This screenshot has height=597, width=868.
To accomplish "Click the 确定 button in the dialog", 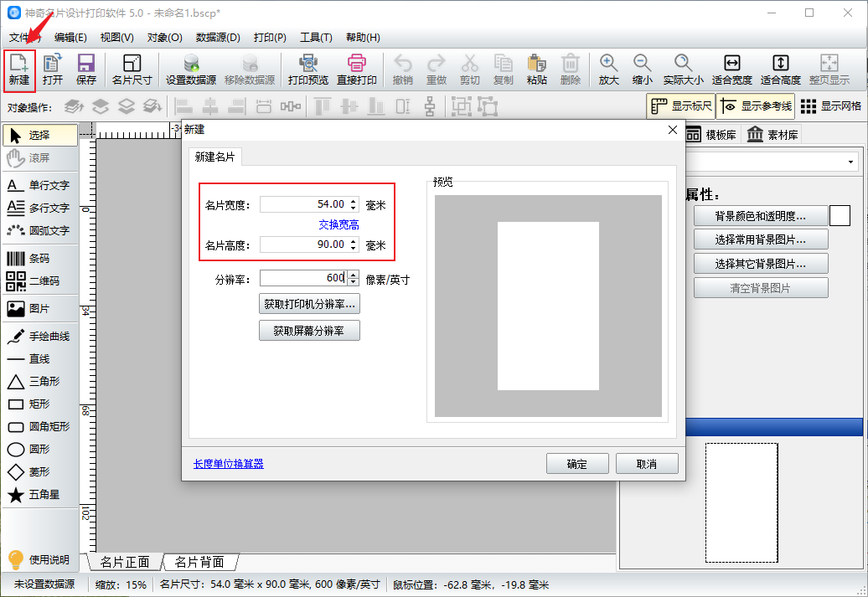I will click(576, 464).
